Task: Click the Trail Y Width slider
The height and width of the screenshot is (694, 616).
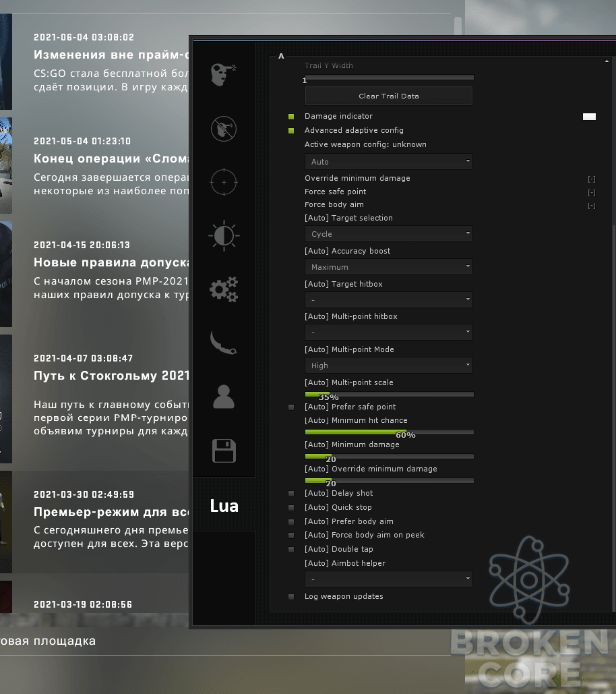Action: (389, 77)
